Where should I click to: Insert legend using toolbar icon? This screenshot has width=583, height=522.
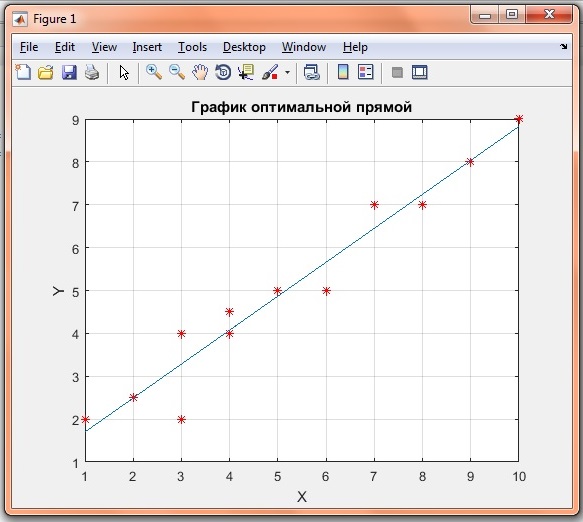(x=365, y=72)
